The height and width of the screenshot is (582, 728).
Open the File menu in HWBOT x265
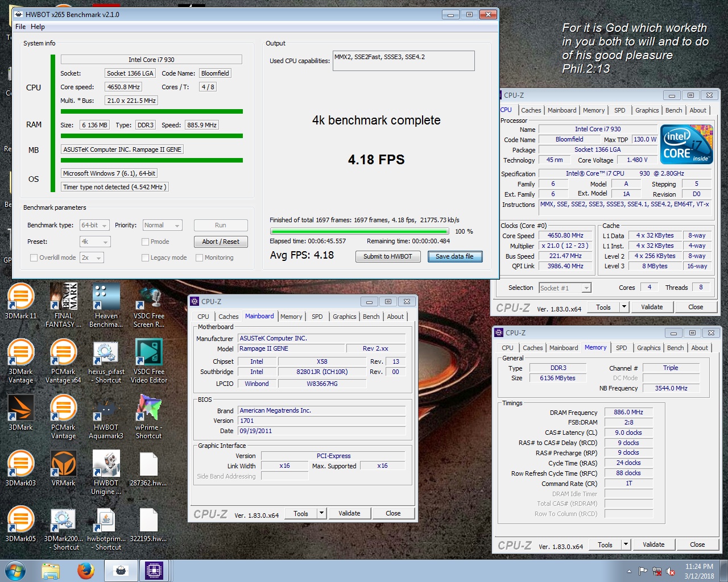pyautogui.click(x=20, y=27)
